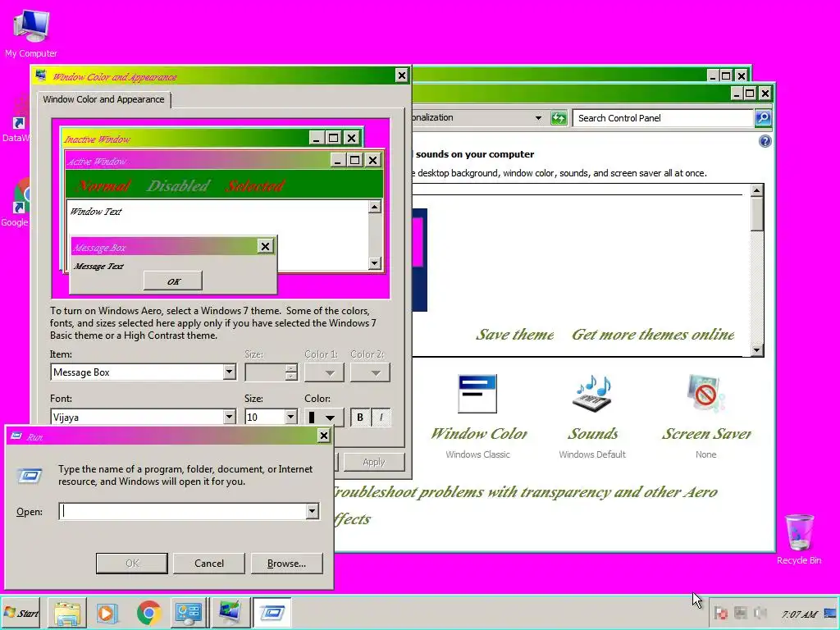Click the themes list scrollbar down arrow

pos(756,349)
